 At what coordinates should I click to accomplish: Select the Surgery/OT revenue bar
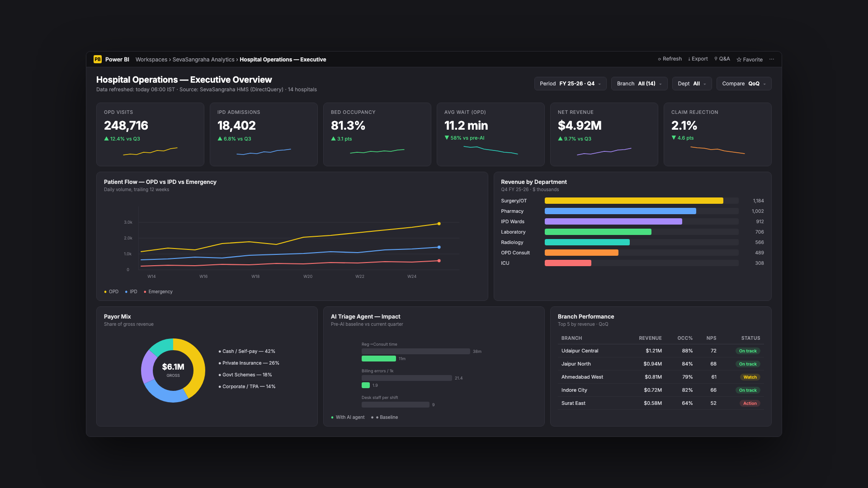634,201
